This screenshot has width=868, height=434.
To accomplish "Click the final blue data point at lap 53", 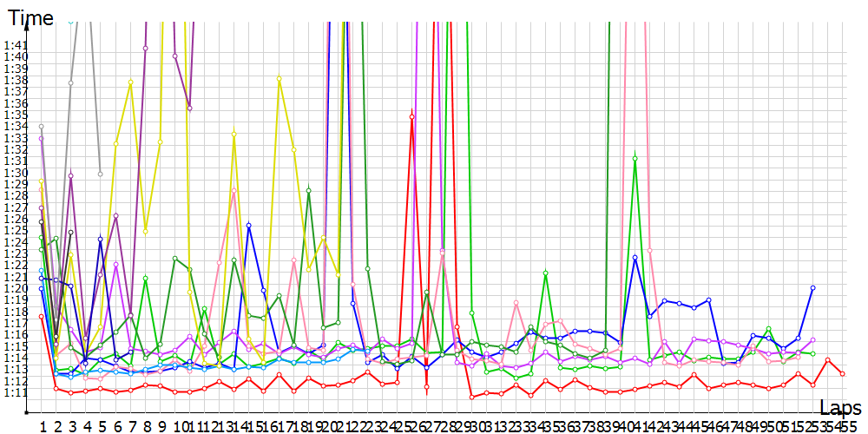I will point(812,287).
